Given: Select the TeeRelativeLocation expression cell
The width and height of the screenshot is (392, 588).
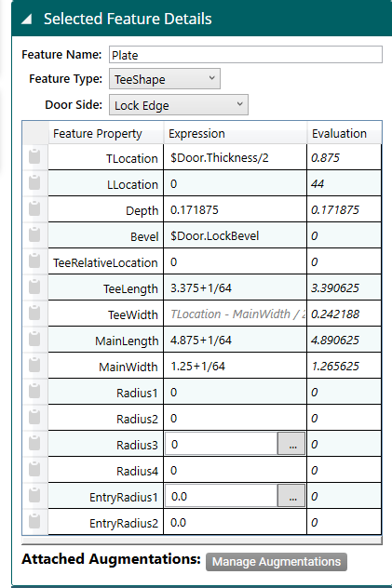Looking at the screenshot, I should 235,261.
